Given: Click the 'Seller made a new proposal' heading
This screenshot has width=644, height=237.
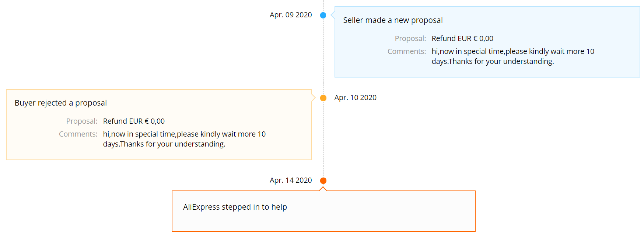Looking at the screenshot, I should pos(393,20).
